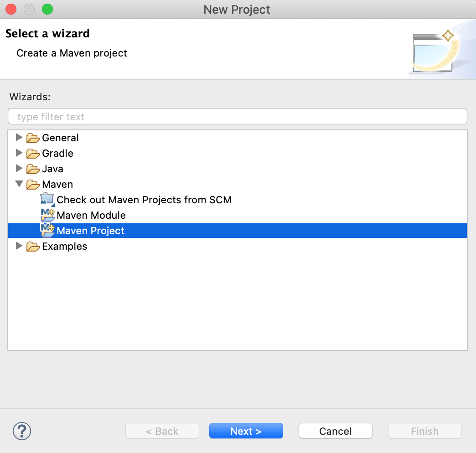
Task: Click the Maven Module wizard icon
Action: pyautogui.click(x=48, y=215)
